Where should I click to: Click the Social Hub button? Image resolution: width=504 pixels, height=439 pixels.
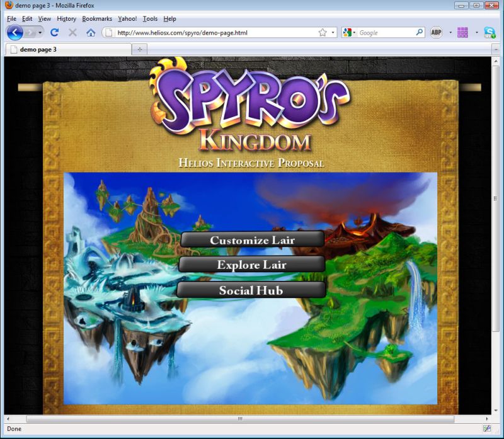(251, 290)
